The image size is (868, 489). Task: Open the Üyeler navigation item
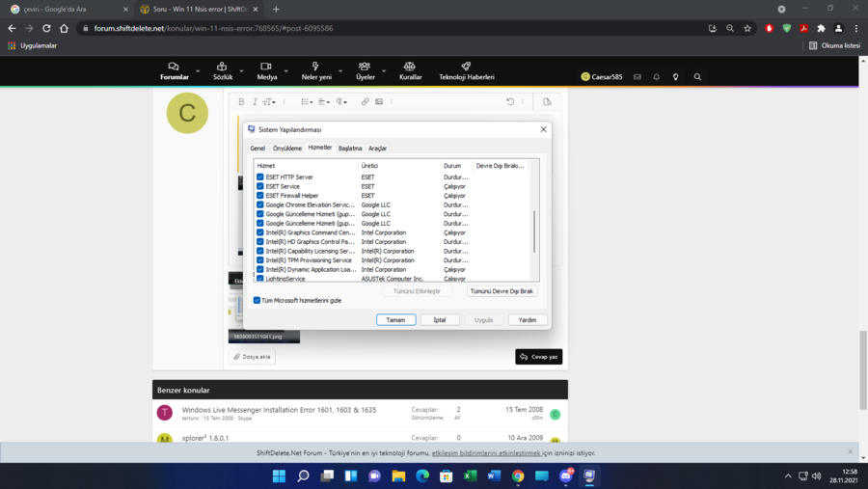click(x=366, y=70)
